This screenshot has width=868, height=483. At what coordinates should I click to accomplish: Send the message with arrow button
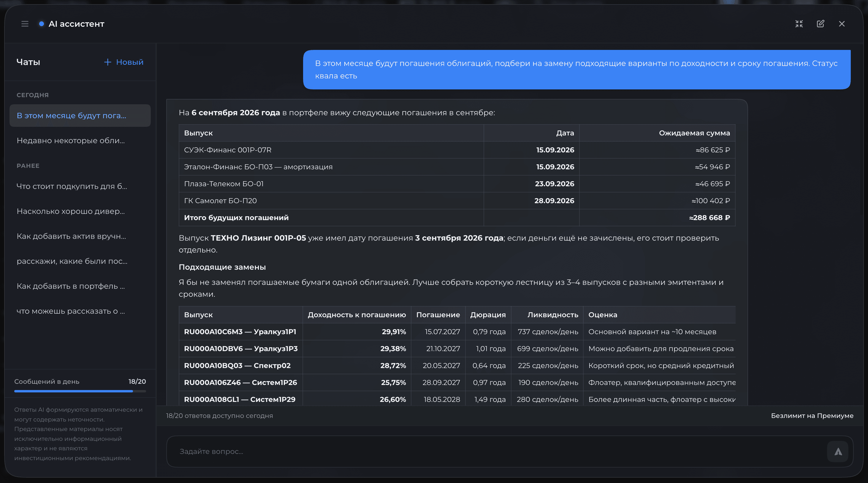pos(838,452)
